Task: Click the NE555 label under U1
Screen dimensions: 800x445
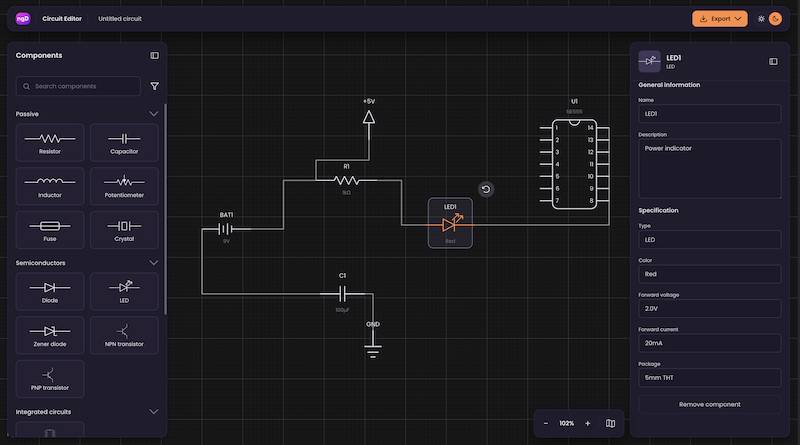Action: click(x=574, y=112)
